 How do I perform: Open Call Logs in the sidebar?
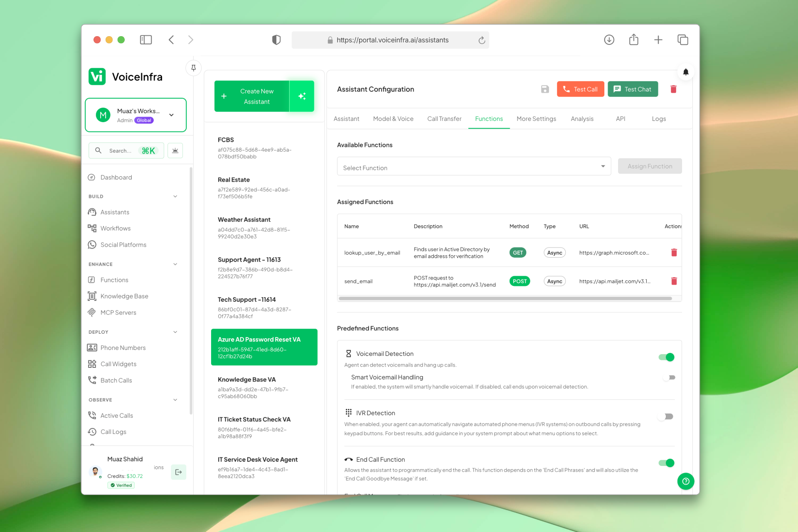pyautogui.click(x=113, y=432)
